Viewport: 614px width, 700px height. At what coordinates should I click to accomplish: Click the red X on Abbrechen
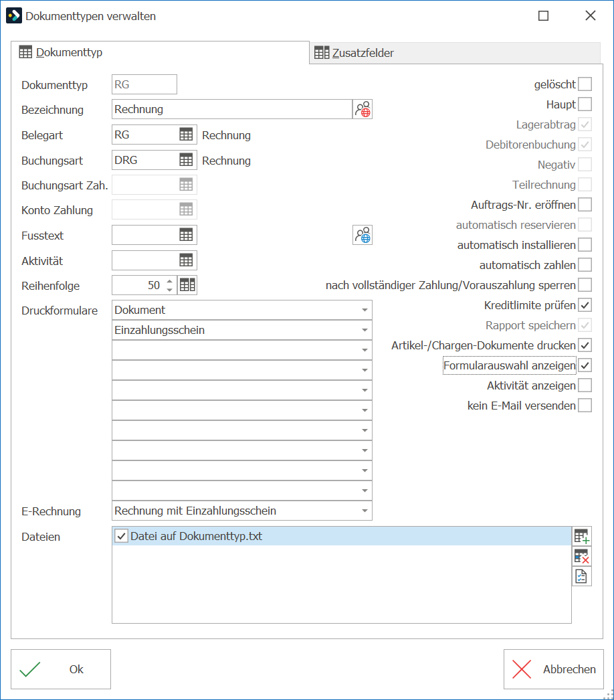[522, 669]
